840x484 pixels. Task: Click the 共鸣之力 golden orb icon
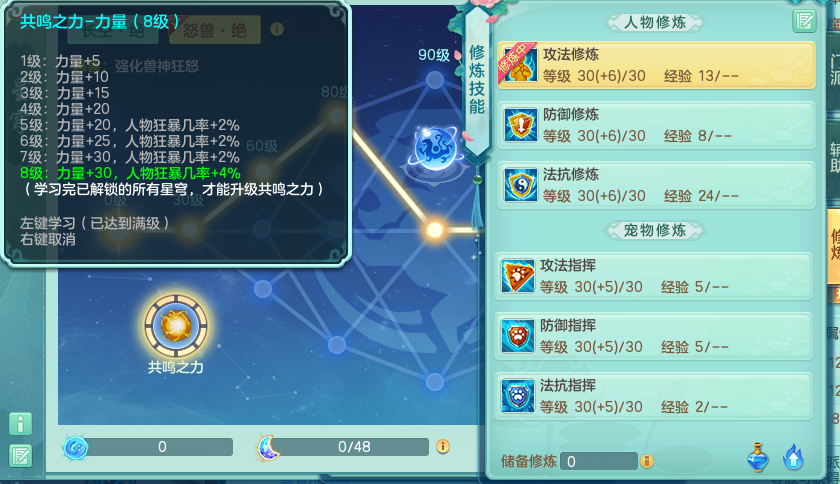pyautogui.click(x=176, y=325)
